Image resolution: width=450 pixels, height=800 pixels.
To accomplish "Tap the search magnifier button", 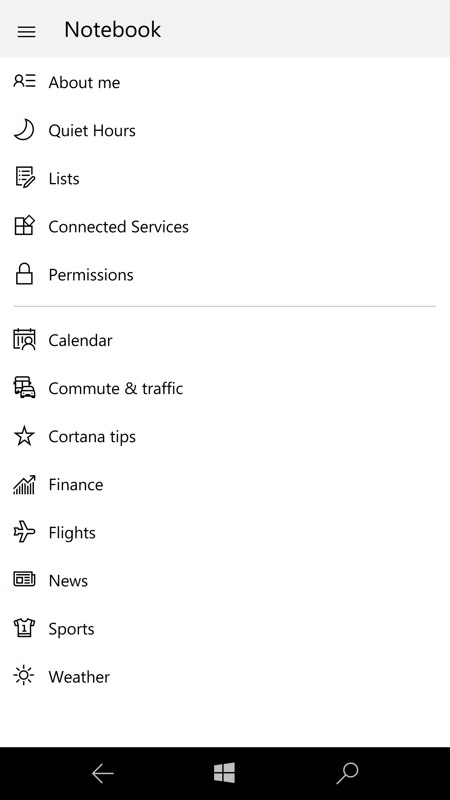I will click(x=347, y=773).
